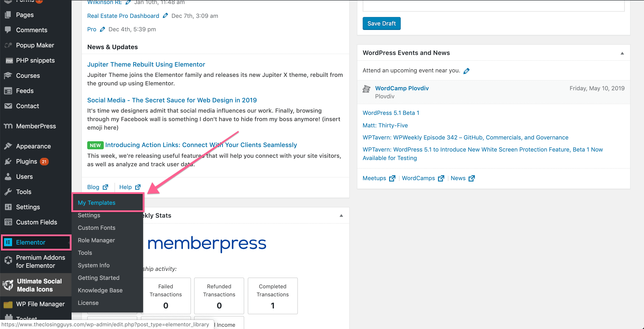
Task: Click the Save Draft button
Action: [x=381, y=23]
